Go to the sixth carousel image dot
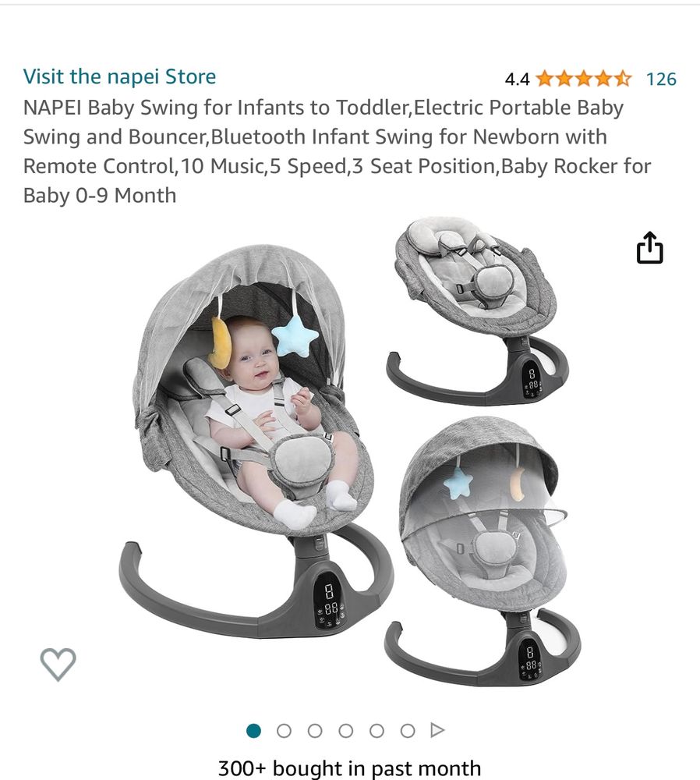The image size is (700, 780). click(408, 731)
